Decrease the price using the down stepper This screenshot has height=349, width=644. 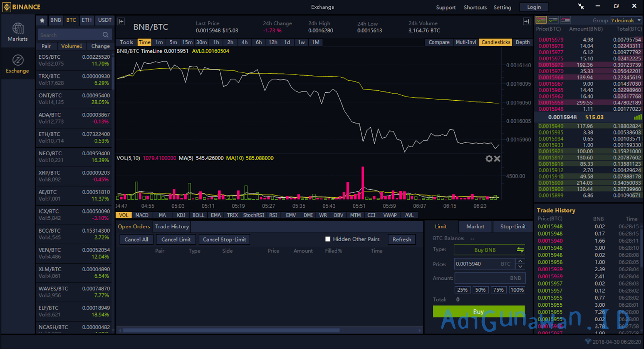[x=520, y=267]
